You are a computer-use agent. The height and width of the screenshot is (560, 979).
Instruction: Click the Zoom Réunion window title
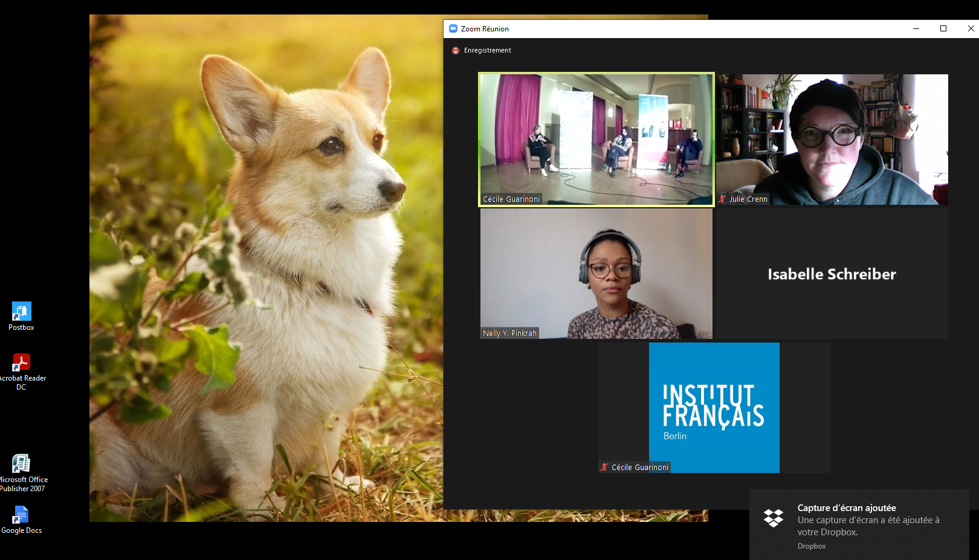pyautogui.click(x=485, y=29)
